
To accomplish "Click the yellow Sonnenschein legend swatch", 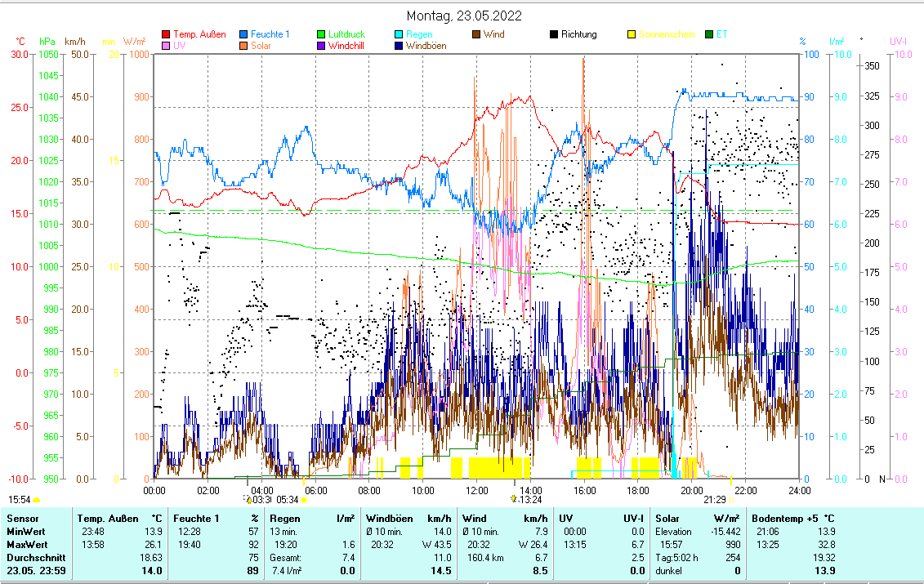I will point(631,35).
